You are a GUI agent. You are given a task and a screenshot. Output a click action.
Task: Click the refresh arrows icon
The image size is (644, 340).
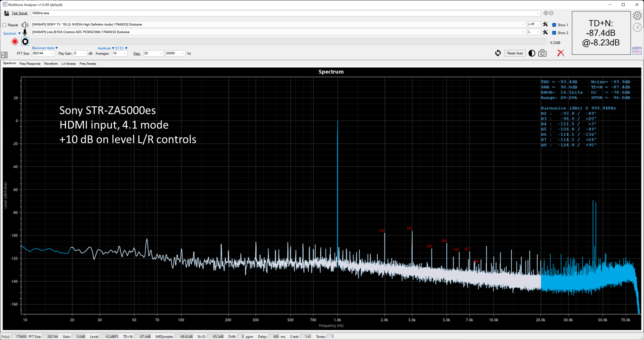498,53
